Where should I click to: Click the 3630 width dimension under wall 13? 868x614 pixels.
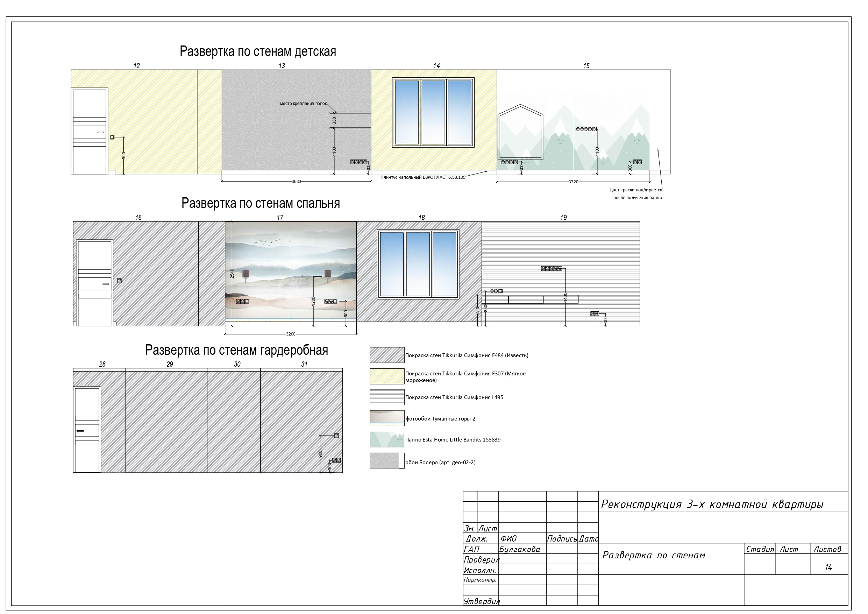click(x=296, y=182)
